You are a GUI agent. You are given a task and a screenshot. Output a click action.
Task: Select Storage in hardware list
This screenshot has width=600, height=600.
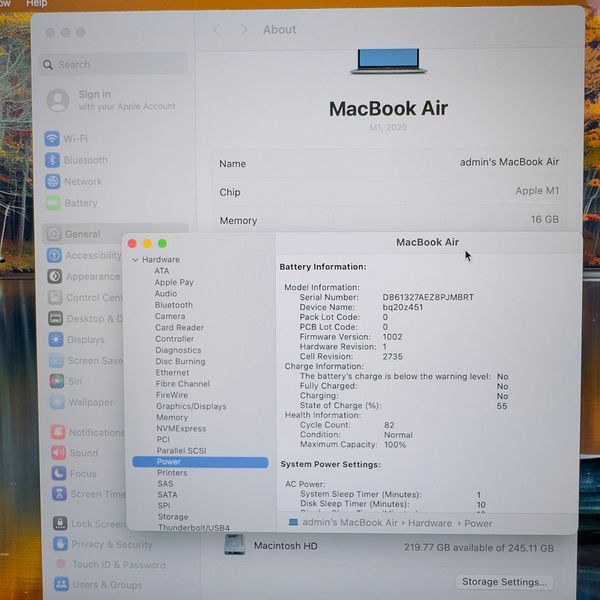coord(173,517)
